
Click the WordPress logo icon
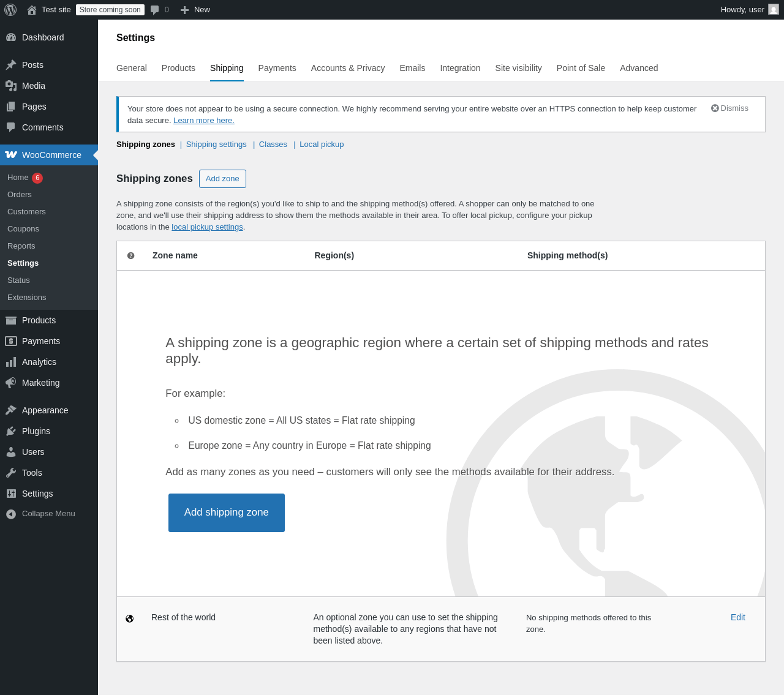click(x=10, y=10)
